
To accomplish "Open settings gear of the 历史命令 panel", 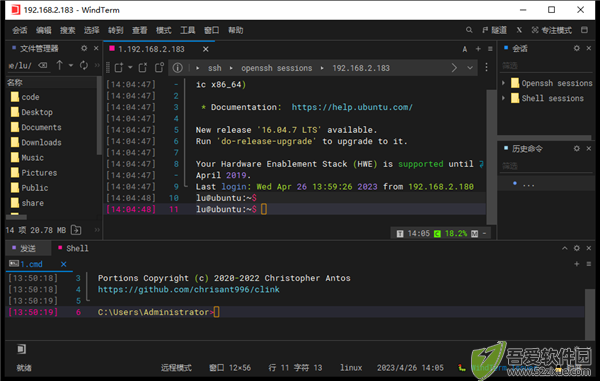I will [x=577, y=148].
